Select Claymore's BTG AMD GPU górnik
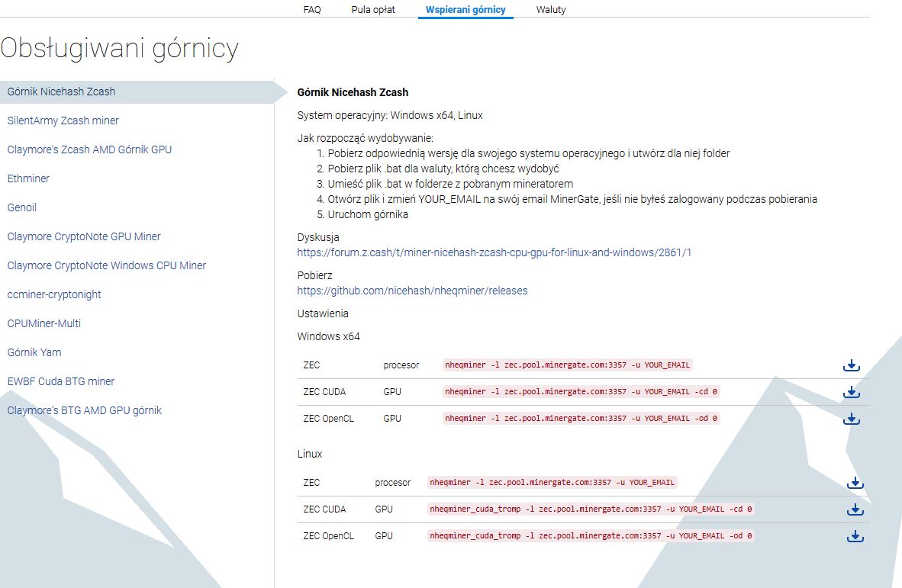This screenshot has height=588, width=902. tap(84, 410)
